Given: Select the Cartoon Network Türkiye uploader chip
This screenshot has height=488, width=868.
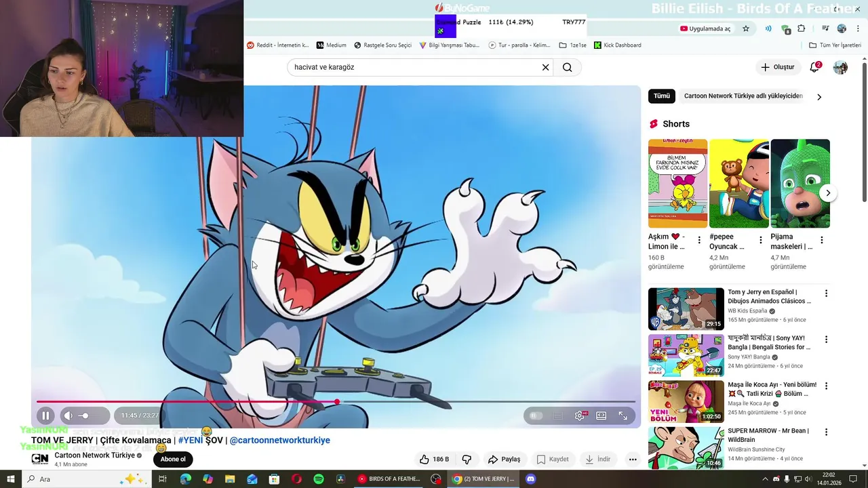Looking at the screenshot, I should point(743,96).
